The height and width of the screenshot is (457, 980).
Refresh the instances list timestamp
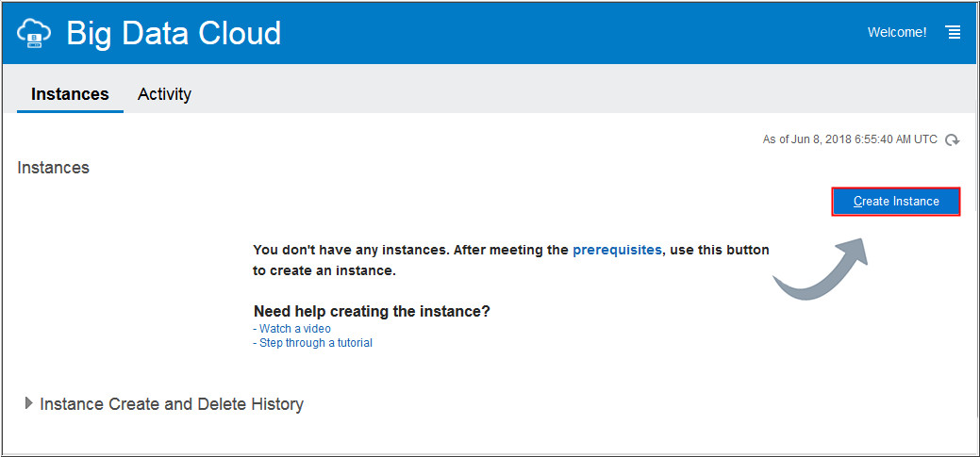click(953, 140)
